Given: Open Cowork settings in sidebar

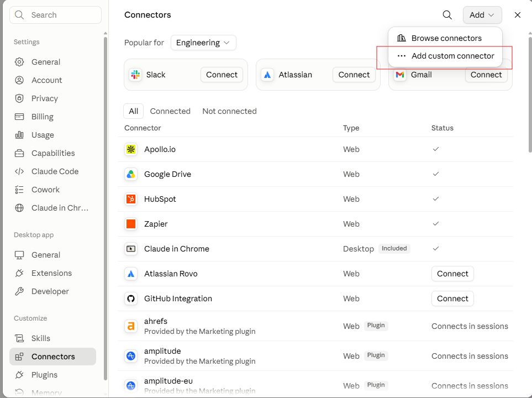Looking at the screenshot, I should tap(52, 190).
